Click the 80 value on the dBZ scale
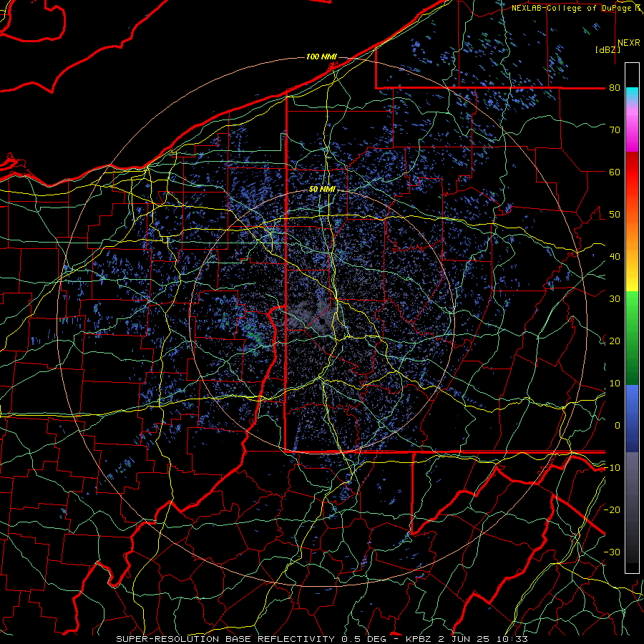644x644 pixels. (x=615, y=87)
